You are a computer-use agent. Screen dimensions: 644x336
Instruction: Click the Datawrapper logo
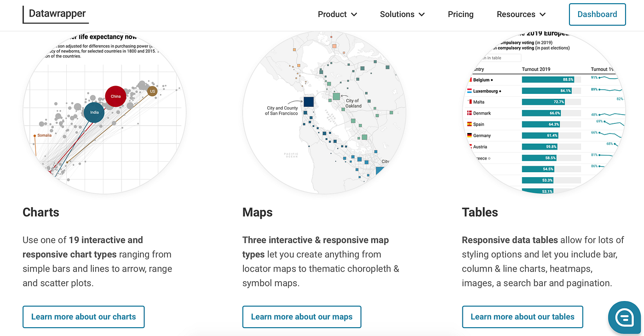(55, 14)
